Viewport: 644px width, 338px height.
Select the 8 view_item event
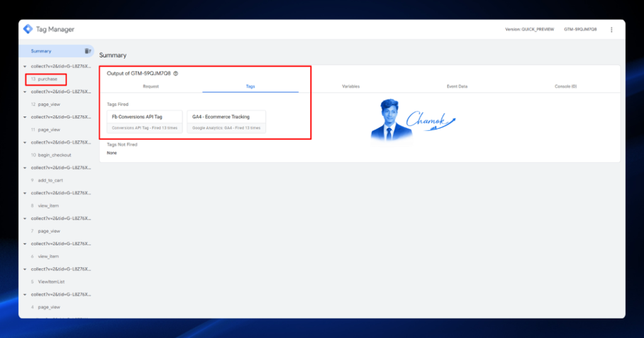45,206
